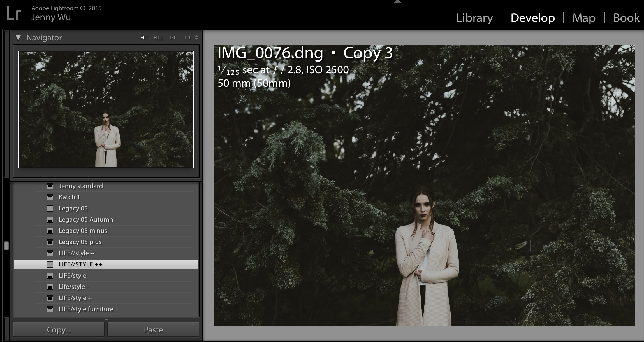
Task: Click the Paste settings button
Action: pyautogui.click(x=153, y=330)
